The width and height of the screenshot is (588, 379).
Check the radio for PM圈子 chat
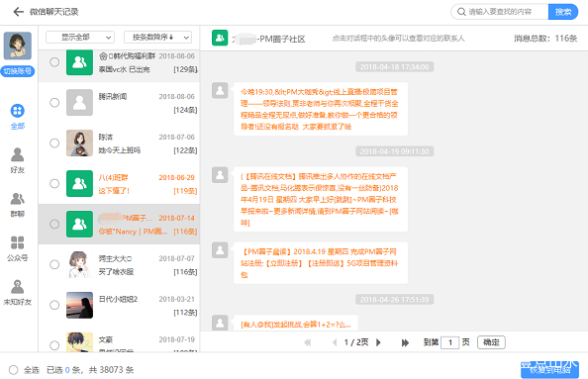[54, 225]
